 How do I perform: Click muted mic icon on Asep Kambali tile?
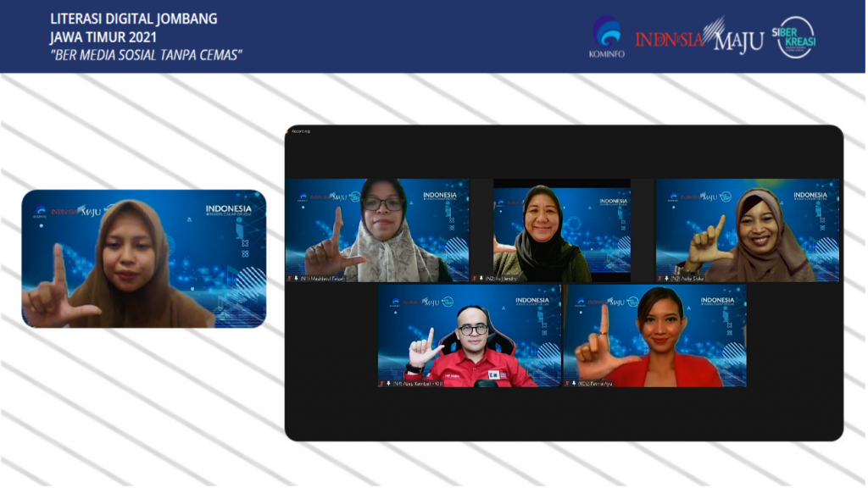click(390, 383)
